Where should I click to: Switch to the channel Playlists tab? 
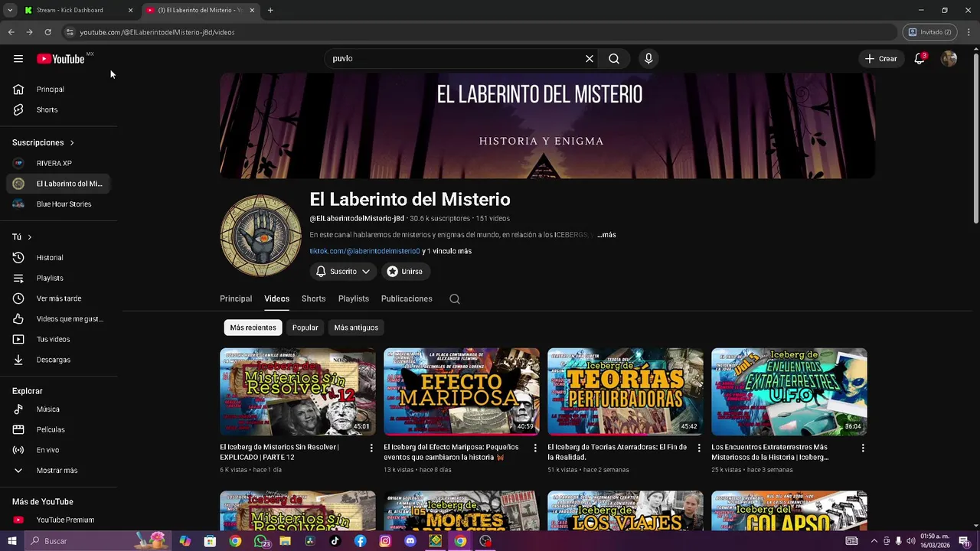pos(354,299)
